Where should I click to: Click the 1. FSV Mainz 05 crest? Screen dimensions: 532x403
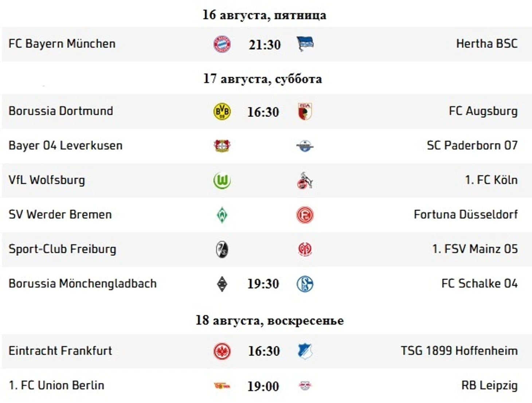point(305,249)
